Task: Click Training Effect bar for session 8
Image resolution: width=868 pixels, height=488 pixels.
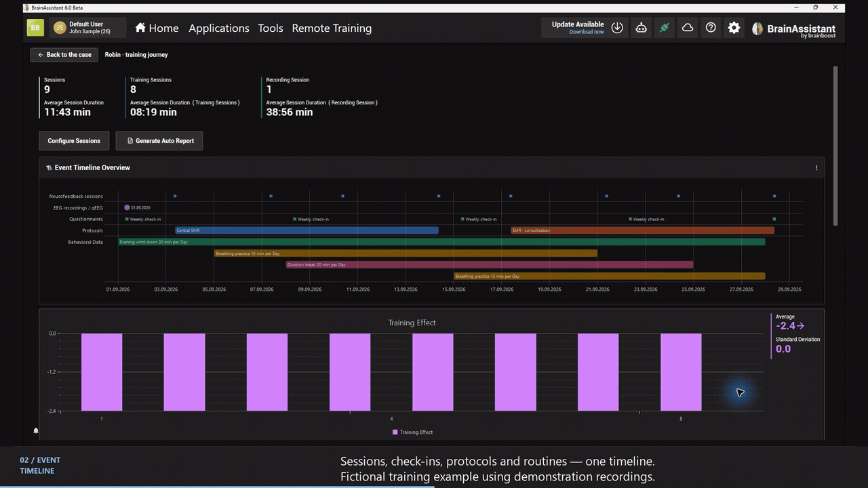Action: (x=681, y=372)
